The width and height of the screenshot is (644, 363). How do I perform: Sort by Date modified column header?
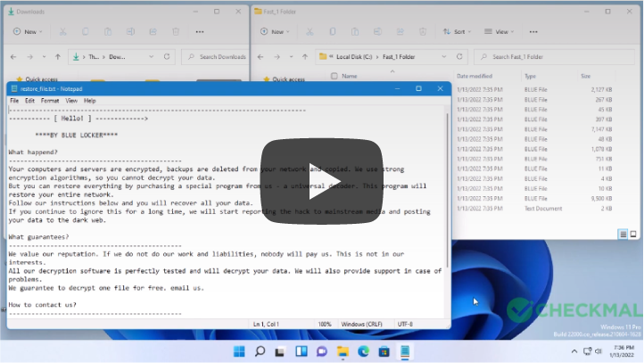[475, 76]
